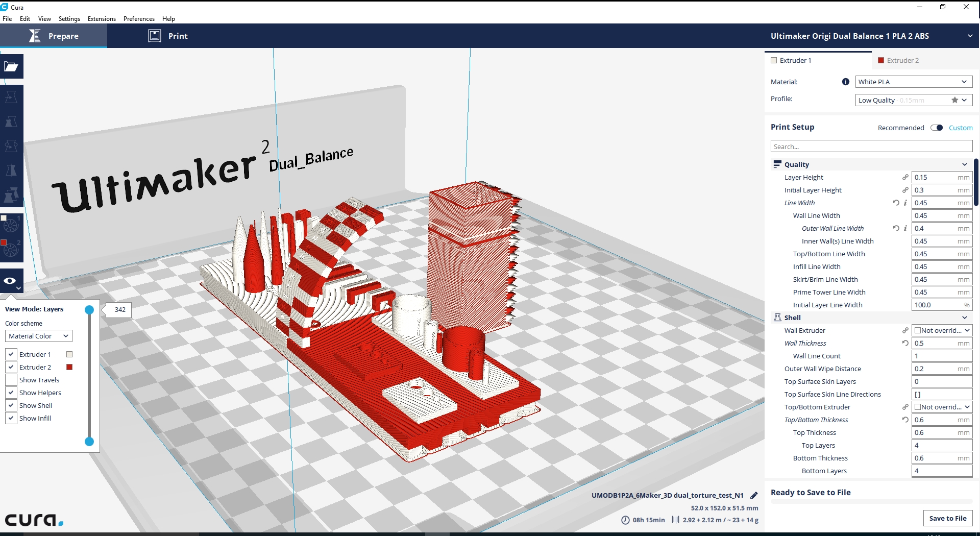Open the Help menu

click(x=168, y=19)
